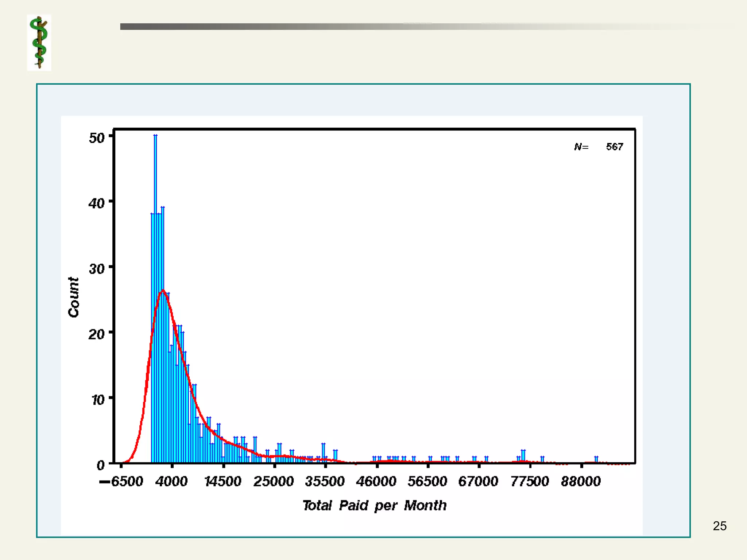This screenshot has height=560, width=747.
Task: Click the peak of the red density curve
Action: [163, 291]
